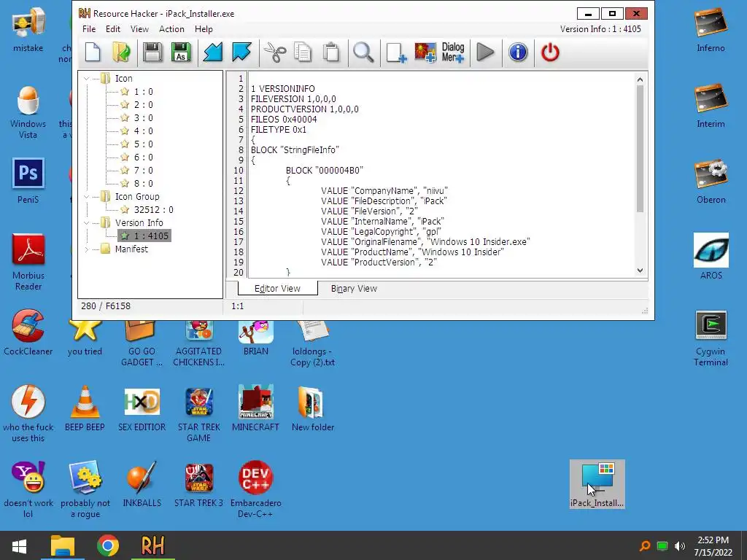Click the CompanyName value line in editor

pos(384,191)
